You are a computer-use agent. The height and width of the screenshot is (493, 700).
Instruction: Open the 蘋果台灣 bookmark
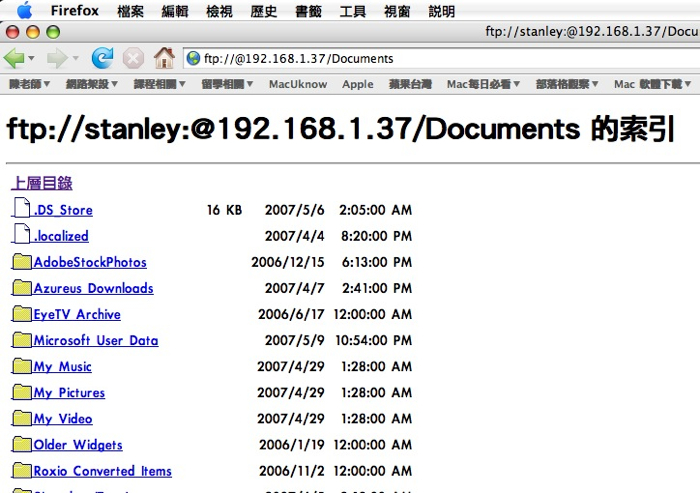(x=410, y=84)
